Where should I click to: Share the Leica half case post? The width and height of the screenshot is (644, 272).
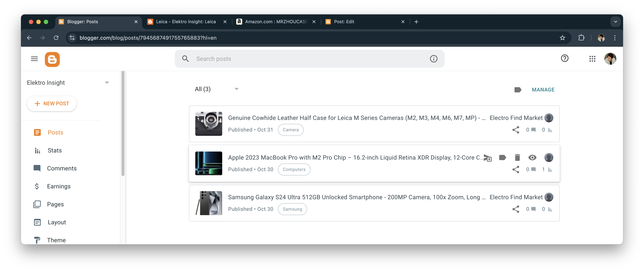515,130
